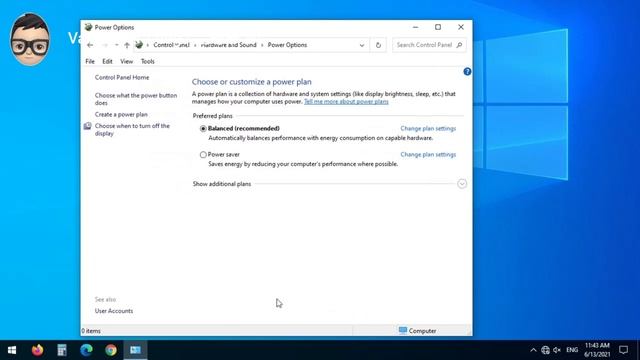Click Control Panel in breadcrumb
640x360 pixels.
click(171, 45)
